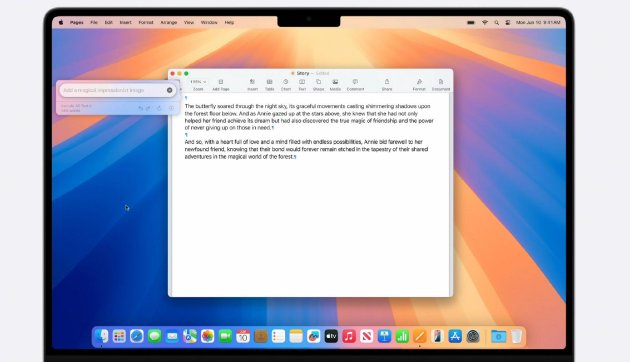
Task: Click the Media toolbar icon
Action: (335, 84)
